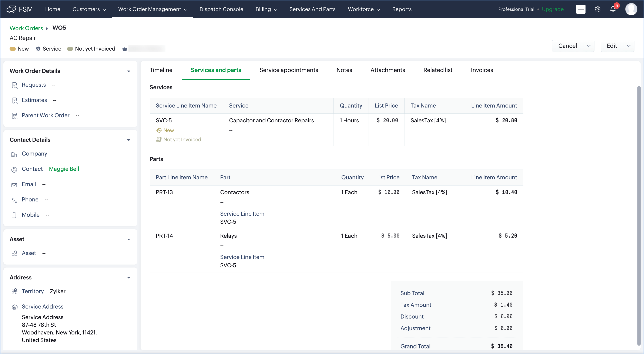Open the settings gear icon
This screenshot has height=354, width=644.
tap(597, 9)
